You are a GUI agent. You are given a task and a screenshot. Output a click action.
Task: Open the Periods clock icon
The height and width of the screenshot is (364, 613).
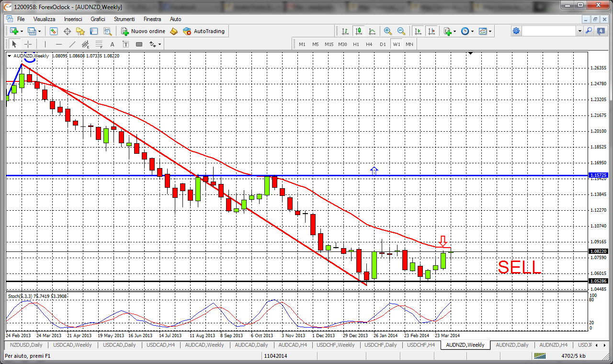465,31
